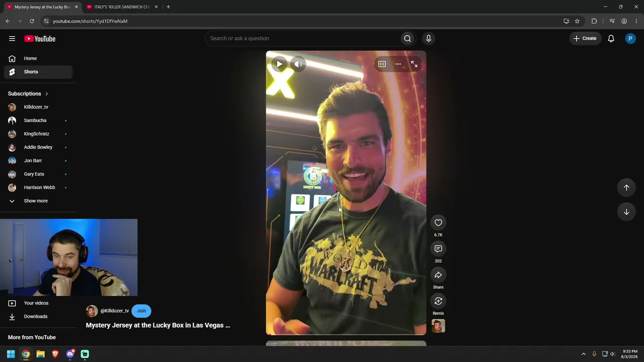The image size is (644, 362).
Task: Launch Brave browser from the taskbar
Action: point(55,354)
